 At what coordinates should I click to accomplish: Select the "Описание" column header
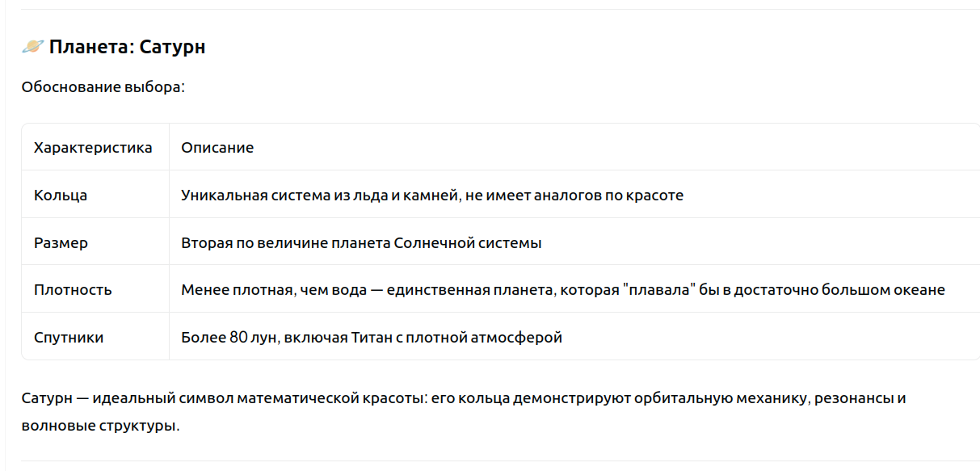(217, 148)
